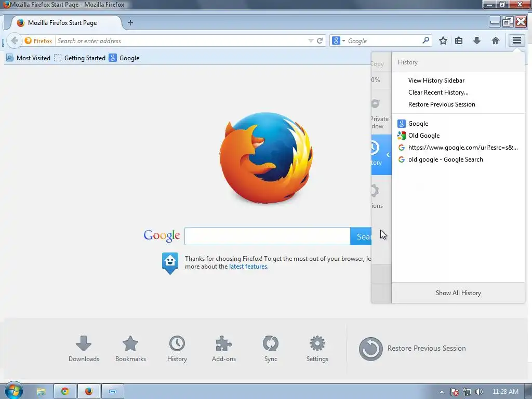Open the Sync icon at page bottom
The height and width of the screenshot is (399, 532).
pyautogui.click(x=270, y=349)
